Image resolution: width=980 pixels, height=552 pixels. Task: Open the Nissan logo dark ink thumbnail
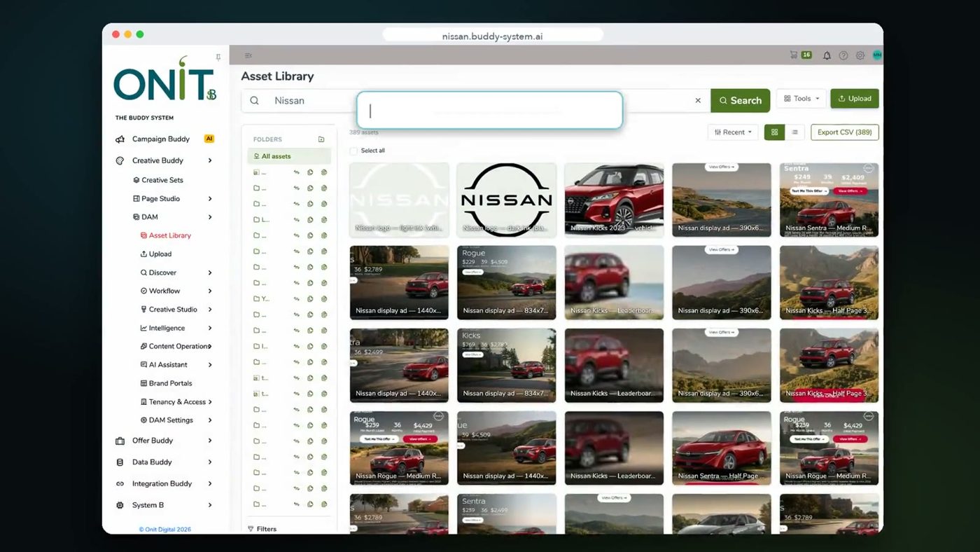tap(507, 200)
